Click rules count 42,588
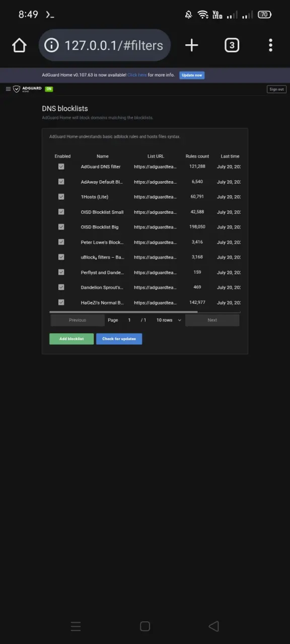The height and width of the screenshot is (644, 290). pos(197,212)
